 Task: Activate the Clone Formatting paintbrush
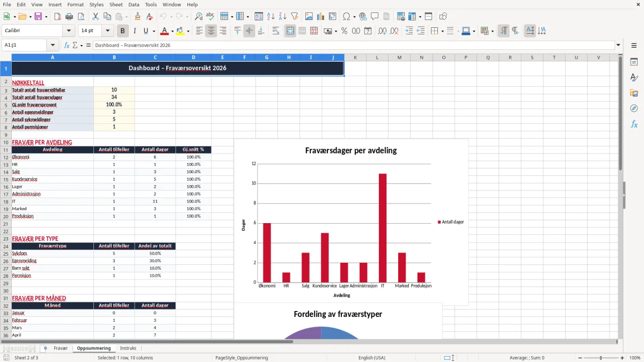click(137, 17)
